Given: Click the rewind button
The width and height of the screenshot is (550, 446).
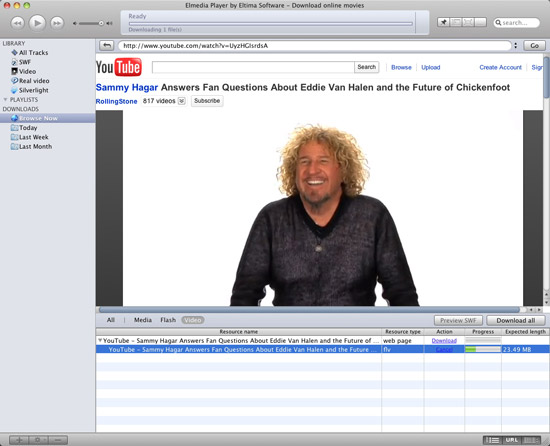Looking at the screenshot, I should (17, 23).
